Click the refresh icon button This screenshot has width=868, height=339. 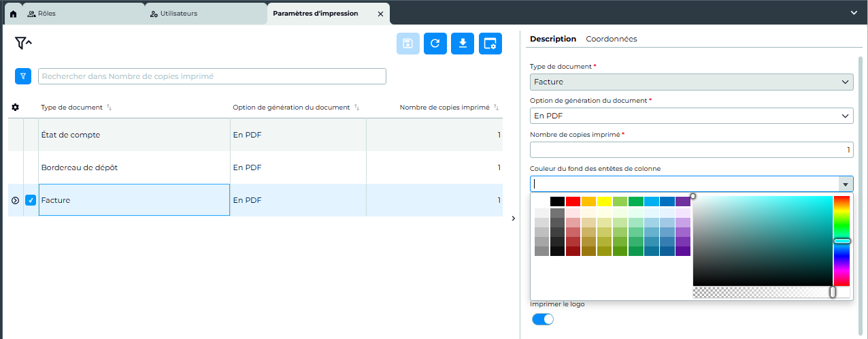tap(435, 44)
